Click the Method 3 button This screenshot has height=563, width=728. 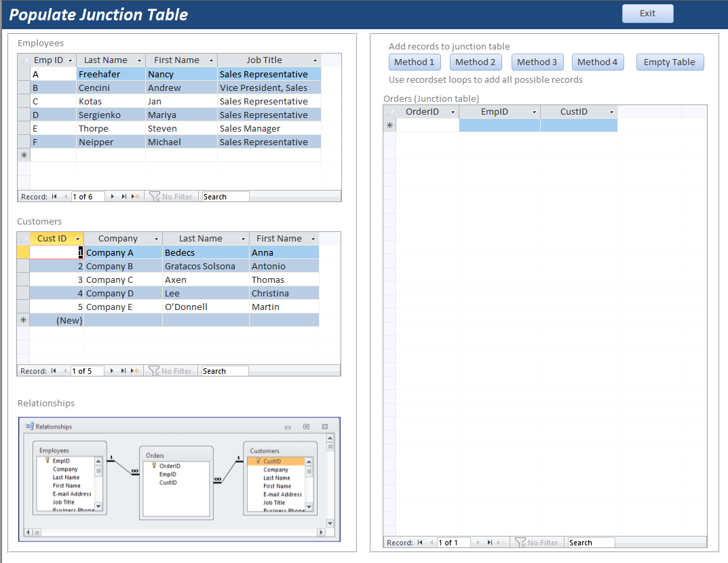point(537,62)
